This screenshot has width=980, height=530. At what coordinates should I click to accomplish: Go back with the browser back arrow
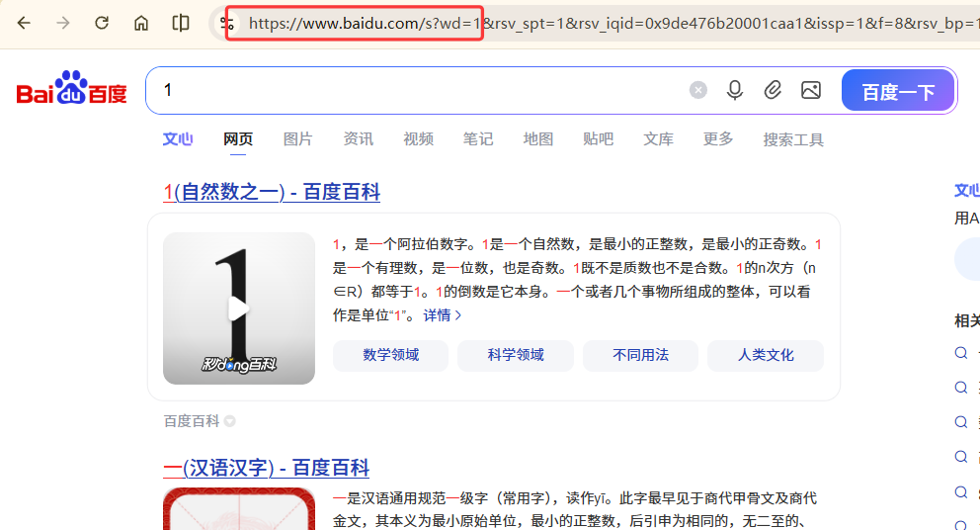click(24, 23)
